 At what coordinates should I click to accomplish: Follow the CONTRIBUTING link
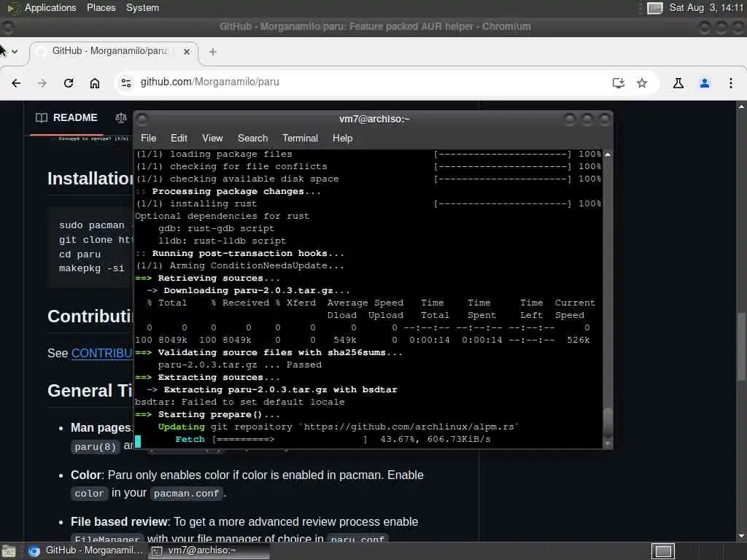coord(101,353)
